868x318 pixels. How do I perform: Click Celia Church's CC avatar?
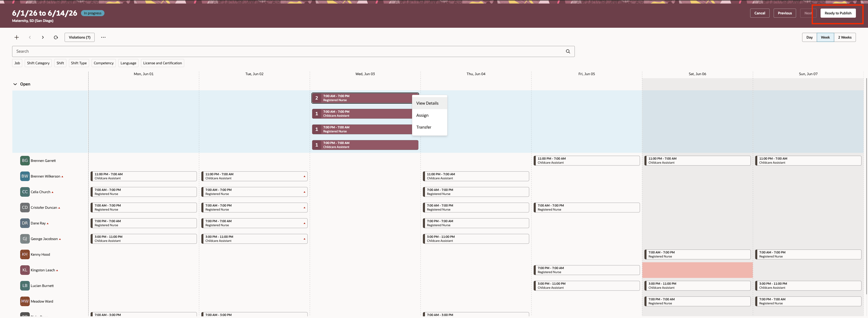25,192
